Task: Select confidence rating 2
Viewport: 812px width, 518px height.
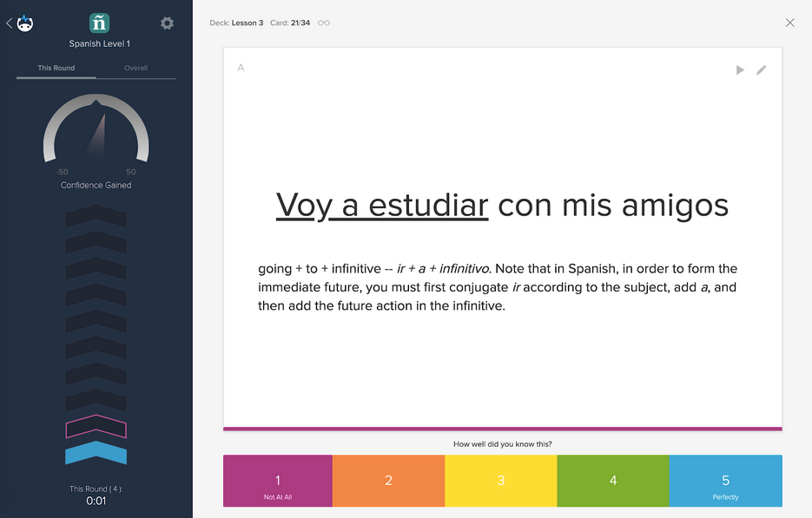Action: click(x=389, y=481)
